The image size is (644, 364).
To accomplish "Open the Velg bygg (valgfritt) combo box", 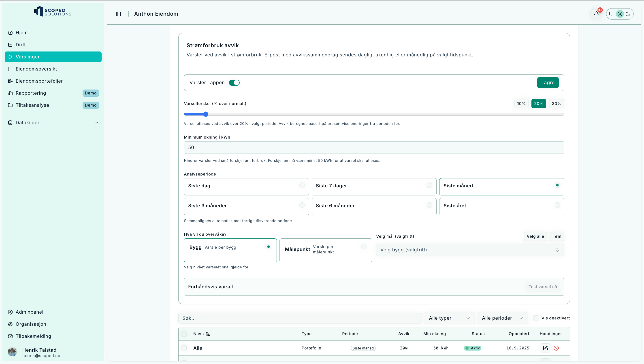I will tap(470, 250).
